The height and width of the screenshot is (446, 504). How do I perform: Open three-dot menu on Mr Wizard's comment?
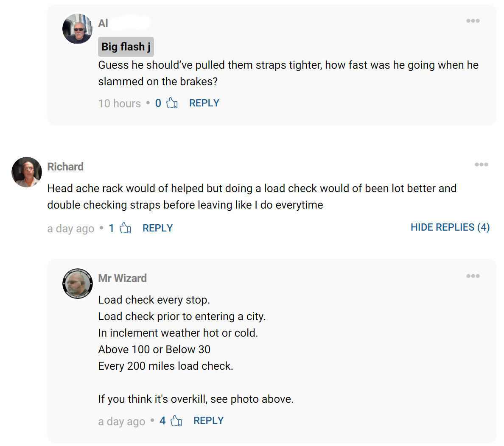[473, 276]
